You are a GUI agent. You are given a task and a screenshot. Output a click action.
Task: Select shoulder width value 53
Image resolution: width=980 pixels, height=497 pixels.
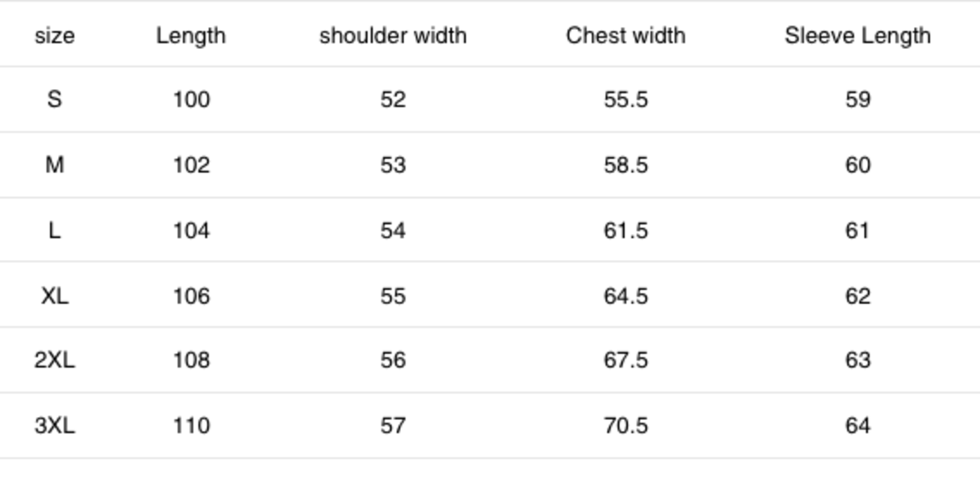coord(393,165)
